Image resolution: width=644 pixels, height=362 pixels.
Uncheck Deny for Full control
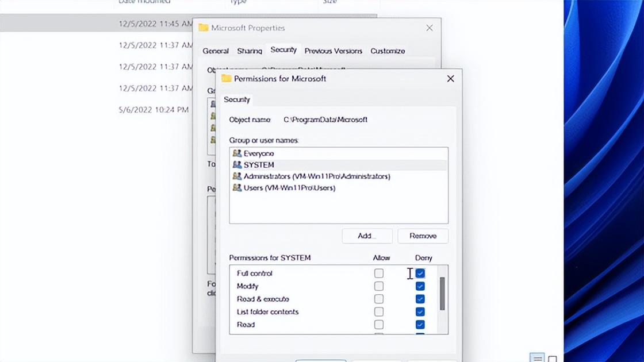coord(420,273)
